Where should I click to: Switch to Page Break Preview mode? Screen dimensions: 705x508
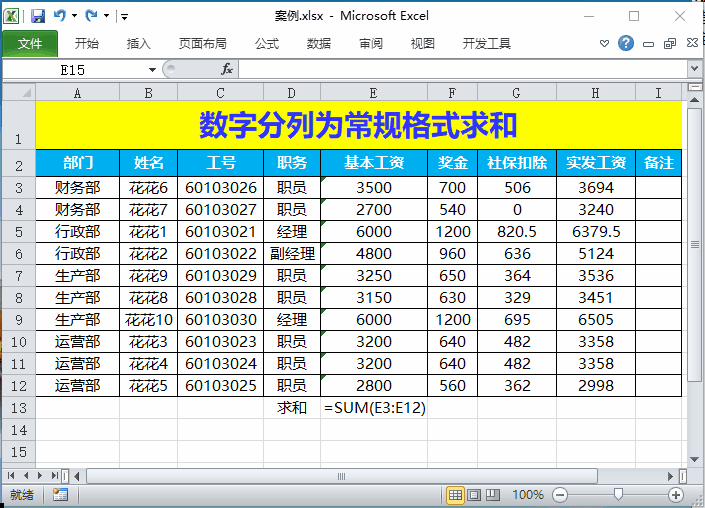point(493,495)
